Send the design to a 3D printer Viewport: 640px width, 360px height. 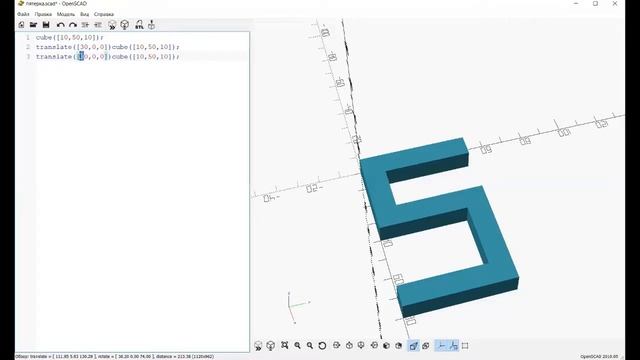(151, 25)
